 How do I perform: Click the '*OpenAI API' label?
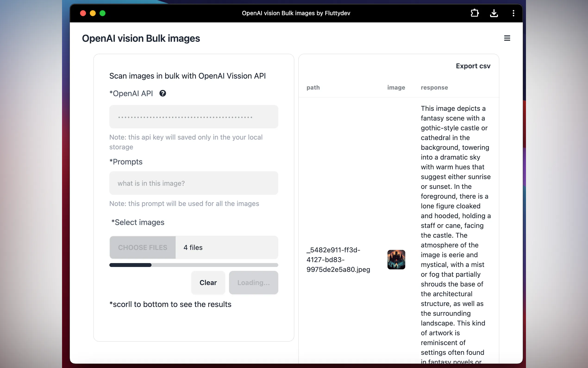pos(131,93)
